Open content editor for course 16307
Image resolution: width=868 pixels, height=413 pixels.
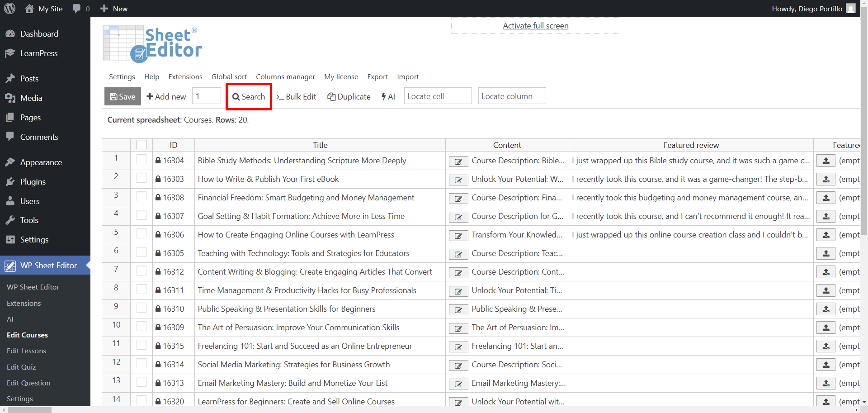click(x=458, y=217)
